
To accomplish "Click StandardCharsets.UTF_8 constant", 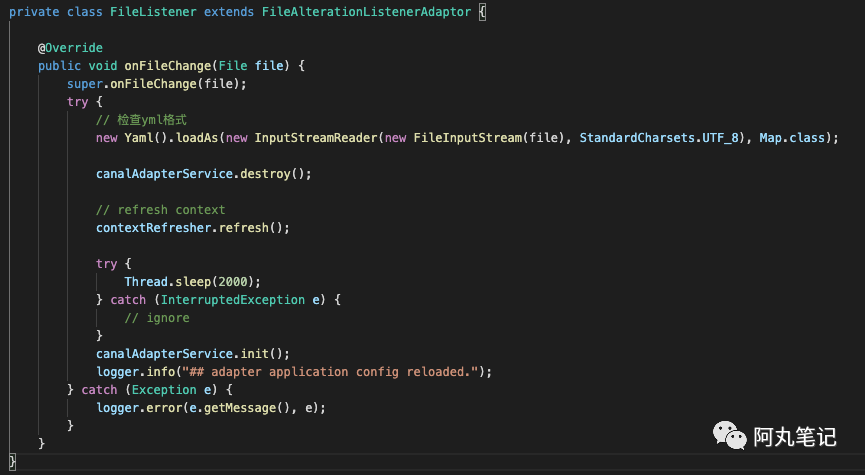I will (x=659, y=138).
